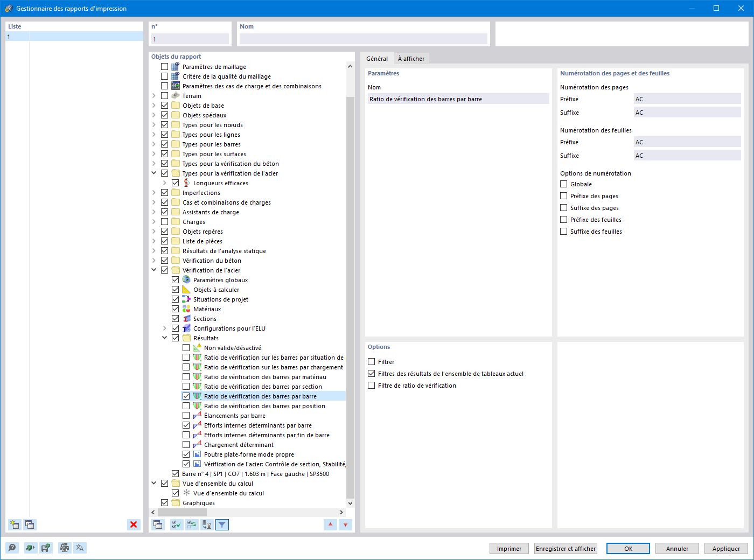
Task: Click the Imprimer button
Action: tap(509, 549)
